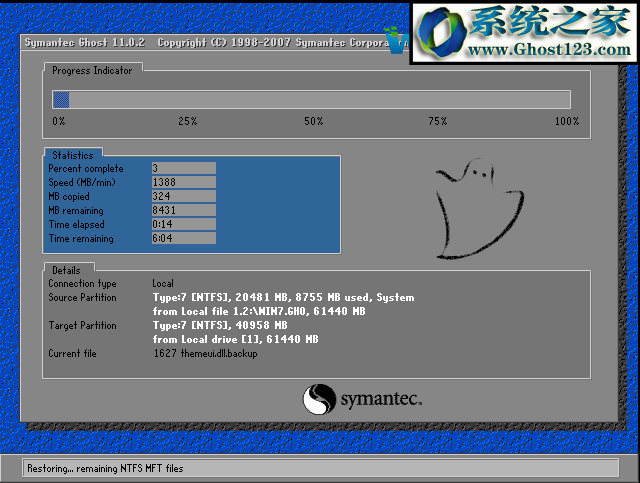Viewport: 640px width, 483px height.
Task: Click the 'Current file' label
Action: pyautogui.click(x=72, y=353)
